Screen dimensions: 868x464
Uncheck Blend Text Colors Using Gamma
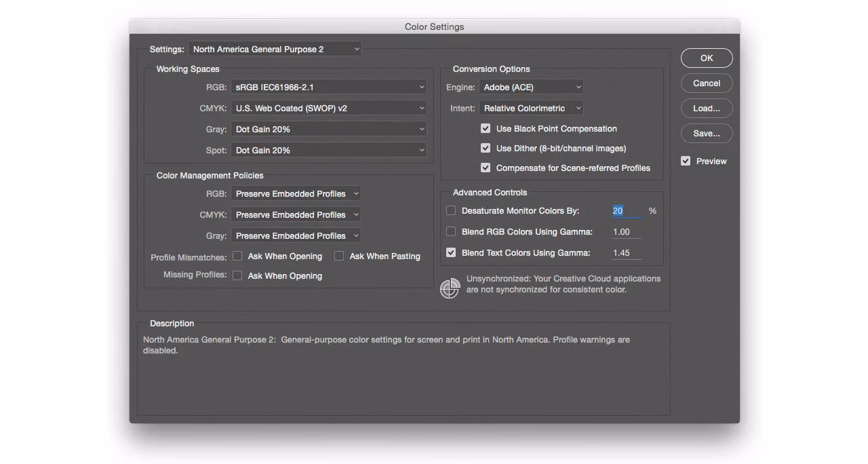451,253
